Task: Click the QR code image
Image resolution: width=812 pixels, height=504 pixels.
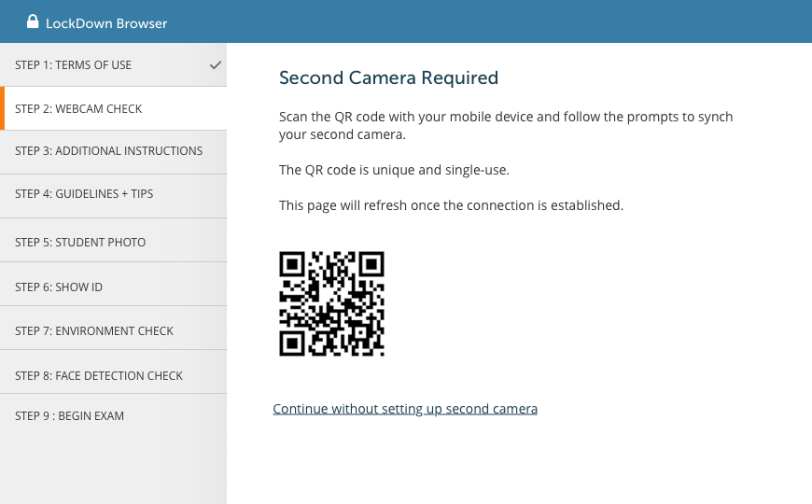Action: click(x=331, y=303)
